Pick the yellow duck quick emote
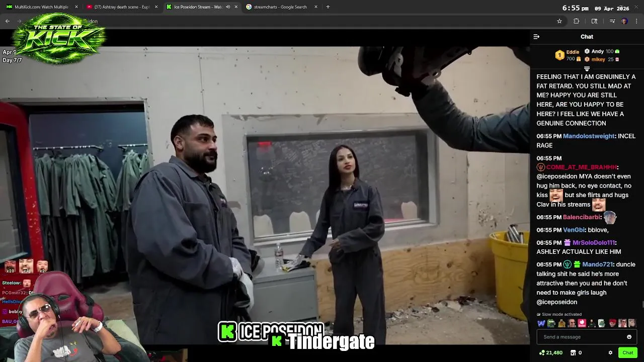 click(561, 323)
